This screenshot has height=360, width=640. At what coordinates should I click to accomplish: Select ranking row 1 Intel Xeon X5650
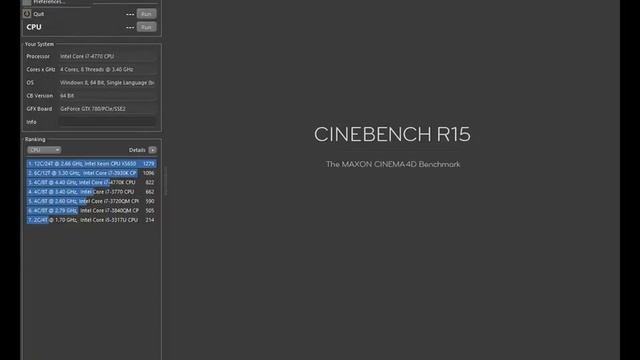point(91,164)
